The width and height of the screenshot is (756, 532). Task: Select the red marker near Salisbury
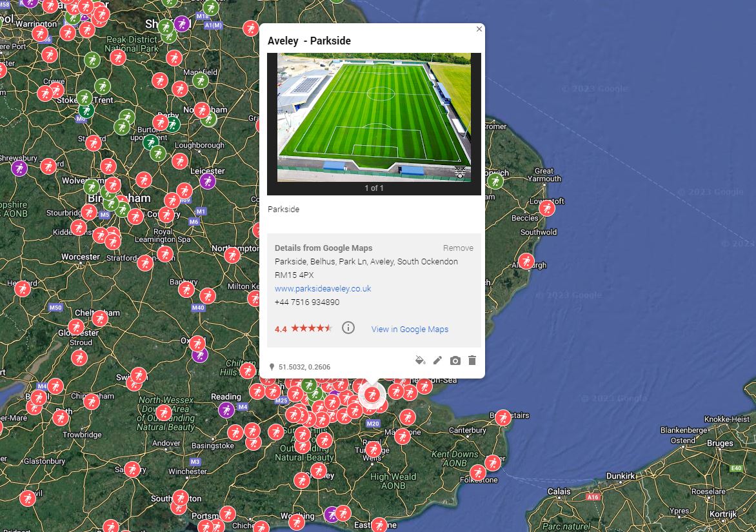tap(132, 469)
